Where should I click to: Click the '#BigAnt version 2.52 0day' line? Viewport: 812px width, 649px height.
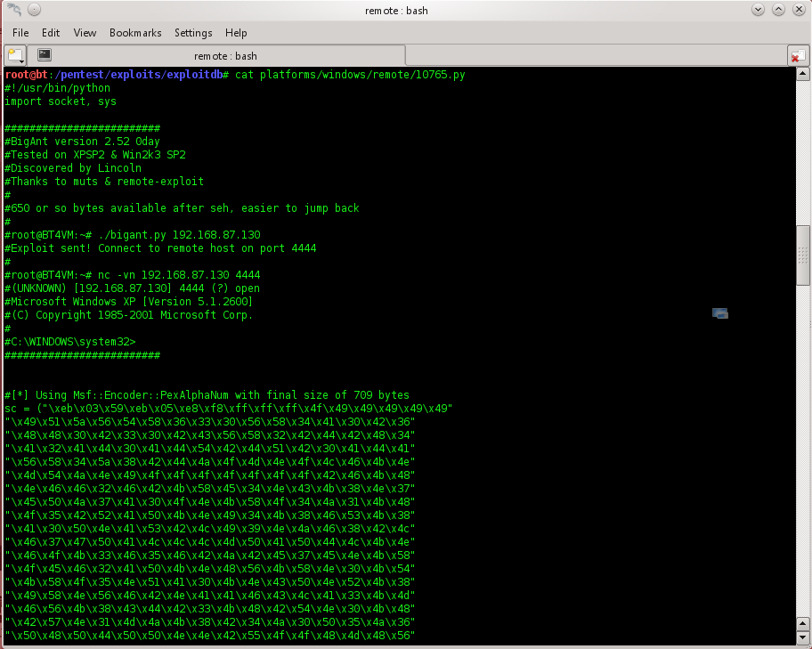(82, 142)
